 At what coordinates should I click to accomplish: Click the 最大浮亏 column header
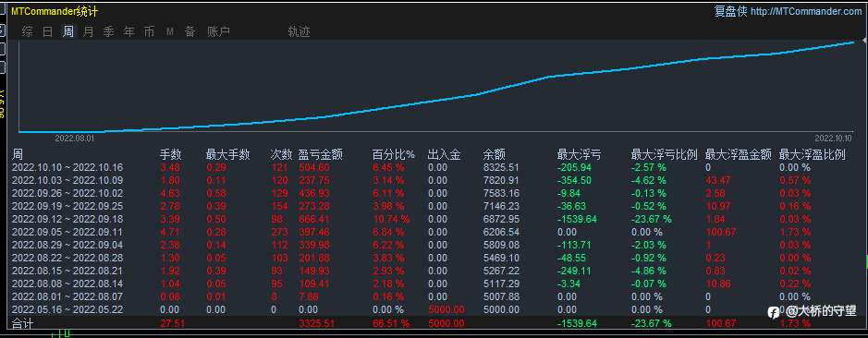[x=579, y=155]
